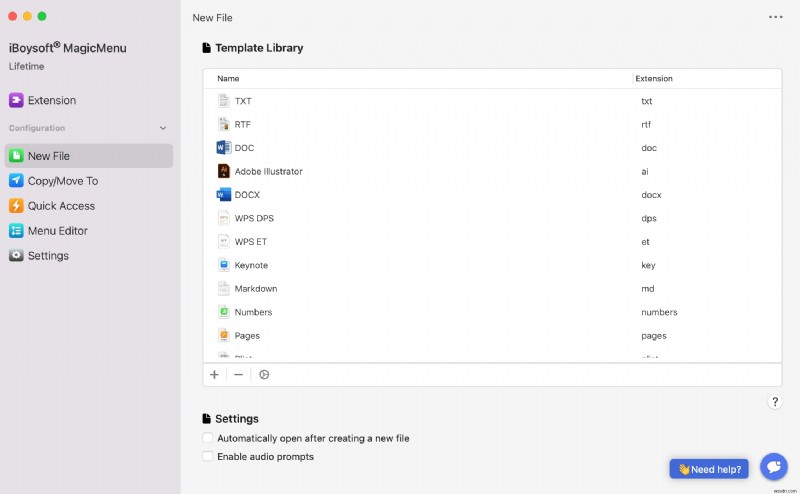Click the Pages file icon

pos(223,336)
